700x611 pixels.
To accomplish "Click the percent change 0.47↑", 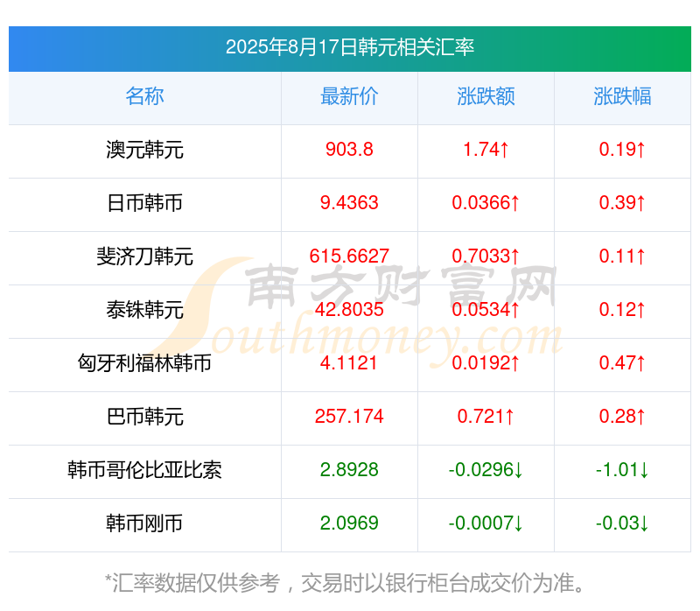I will point(622,363).
